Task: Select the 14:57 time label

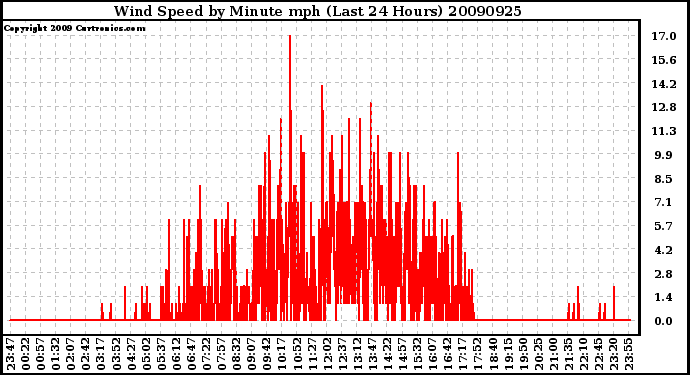Action: pos(402,354)
